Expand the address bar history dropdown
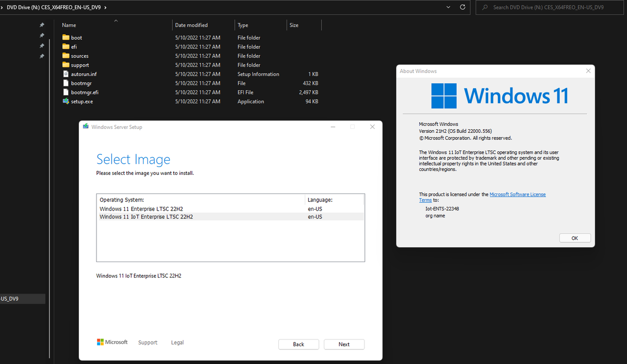The height and width of the screenshot is (364, 627). click(x=449, y=7)
